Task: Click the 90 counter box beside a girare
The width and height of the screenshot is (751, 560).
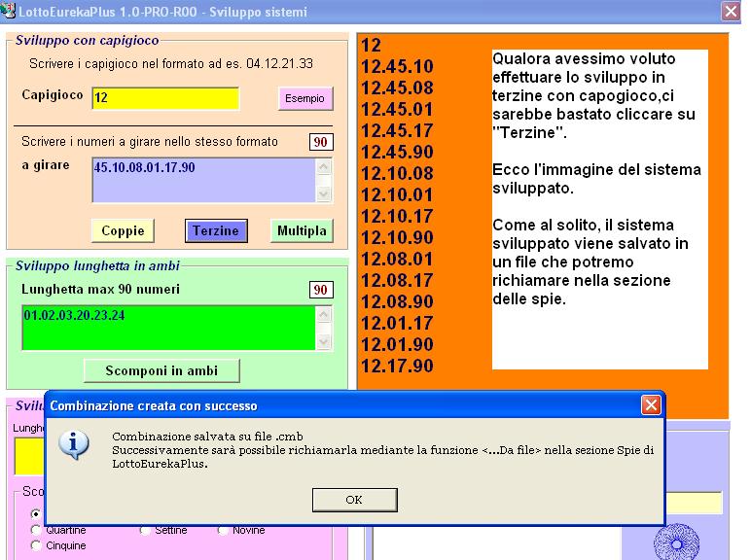Action: (x=321, y=142)
